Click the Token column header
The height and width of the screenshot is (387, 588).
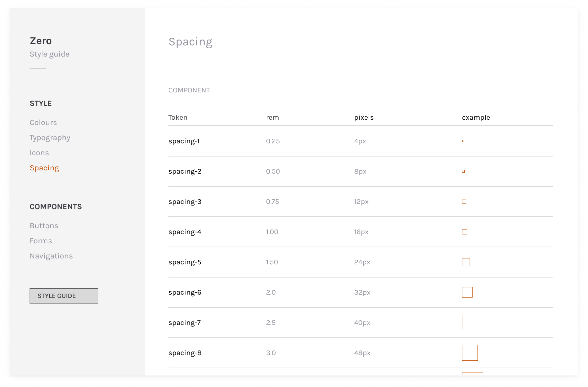pos(178,118)
